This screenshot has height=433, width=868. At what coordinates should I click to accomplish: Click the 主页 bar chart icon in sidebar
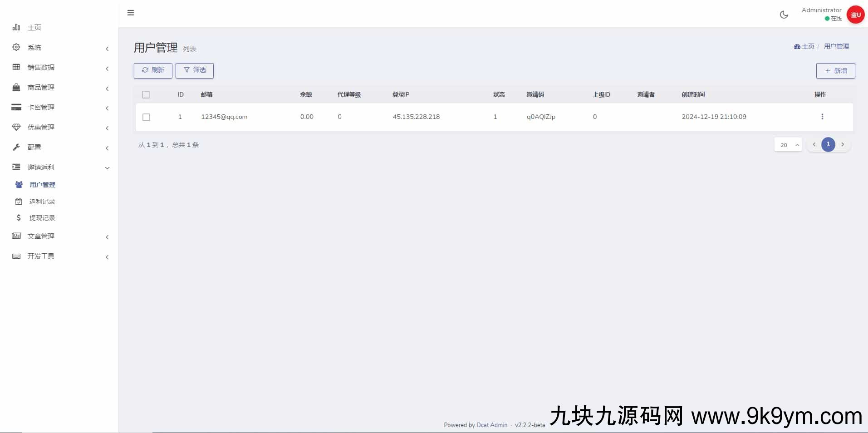[x=16, y=27]
